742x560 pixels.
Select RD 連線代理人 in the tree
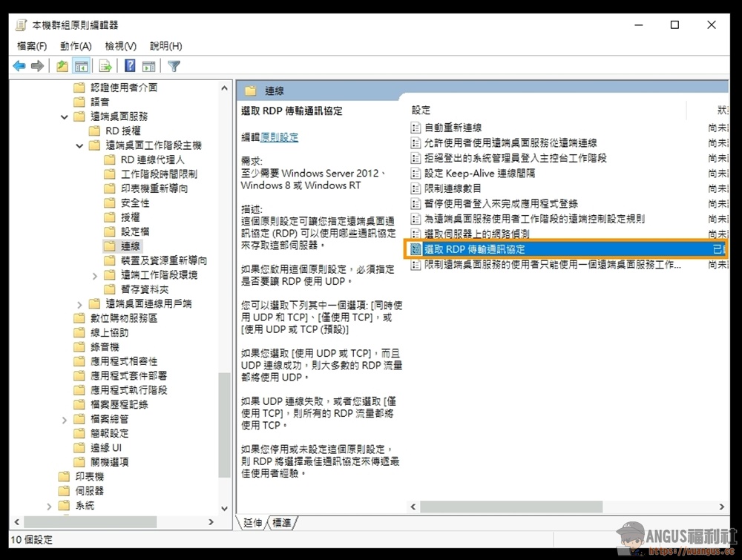152,159
